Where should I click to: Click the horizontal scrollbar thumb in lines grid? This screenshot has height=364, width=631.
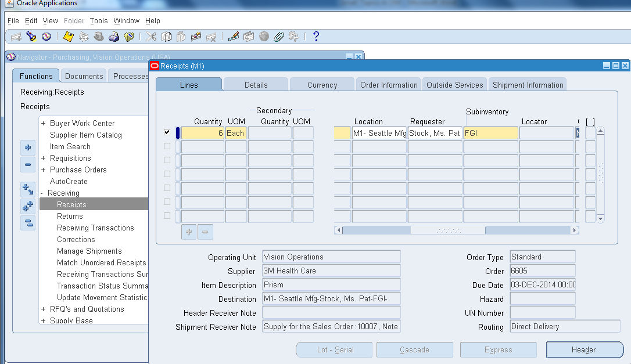(x=448, y=230)
